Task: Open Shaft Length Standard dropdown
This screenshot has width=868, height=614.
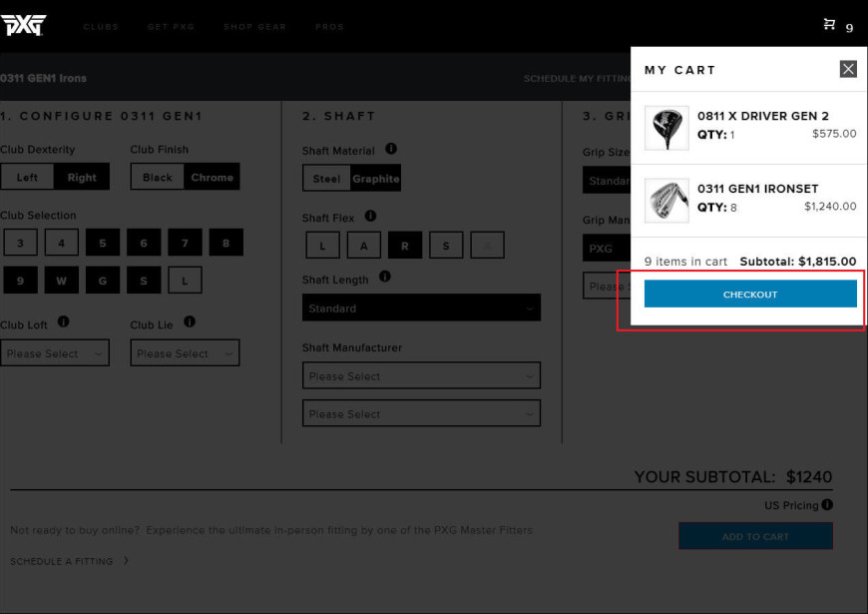Action: (x=421, y=307)
